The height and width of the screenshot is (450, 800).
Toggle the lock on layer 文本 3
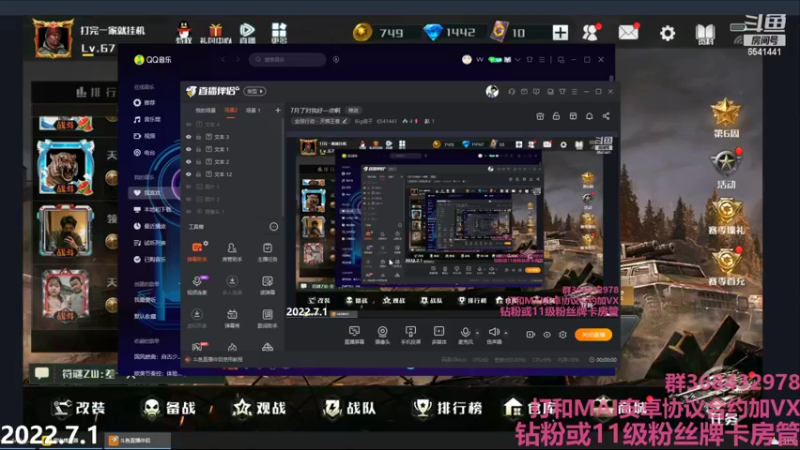(x=198, y=137)
